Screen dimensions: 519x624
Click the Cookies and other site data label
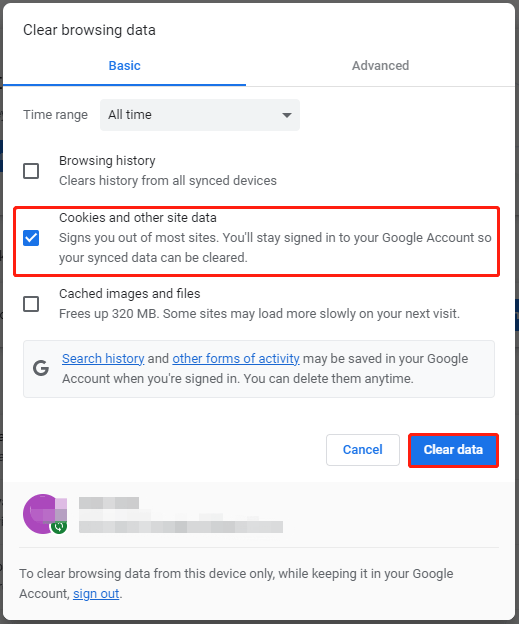tap(138, 218)
